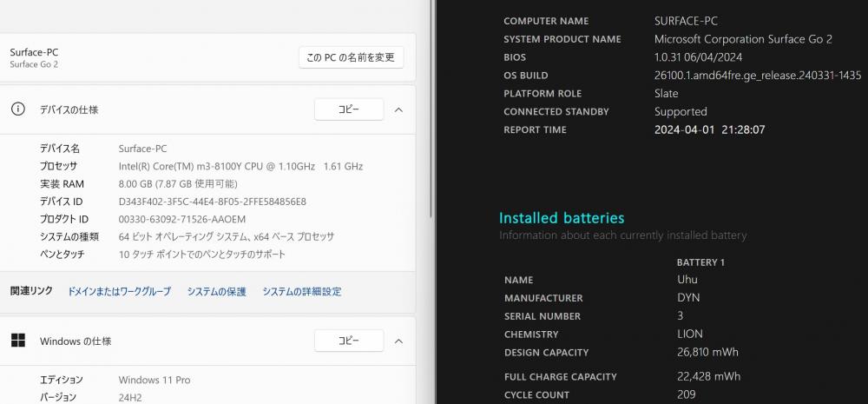Select the エディション value Windows 11 Pro
868x404 pixels.
tap(155, 381)
